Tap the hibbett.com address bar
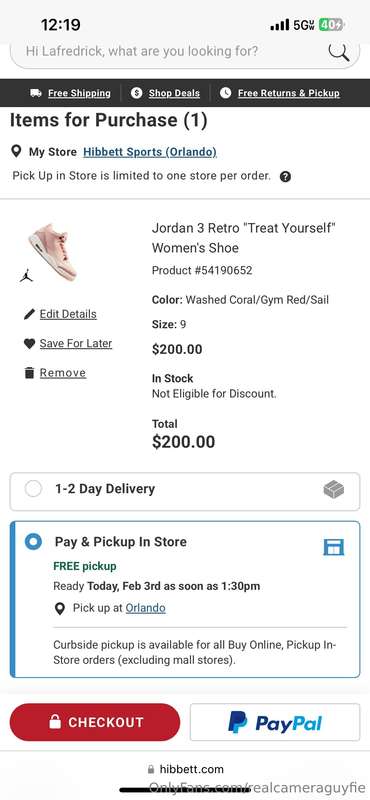Screen dimensions: 370x800 (185, 769)
